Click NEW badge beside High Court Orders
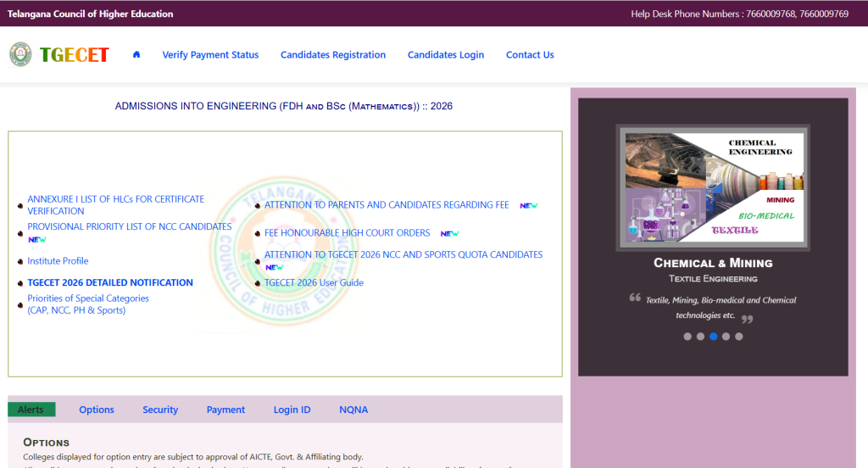868x468 pixels. pyautogui.click(x=449, y=234)
